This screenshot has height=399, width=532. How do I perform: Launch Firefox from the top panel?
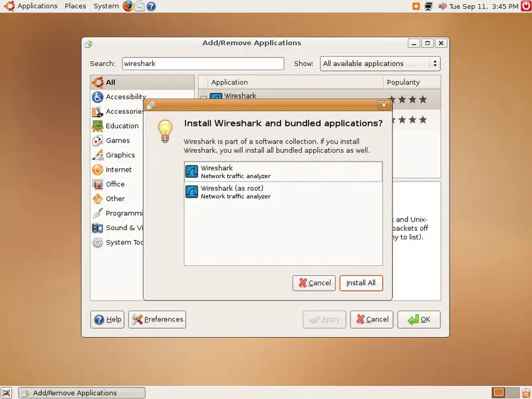coord(128,6)
